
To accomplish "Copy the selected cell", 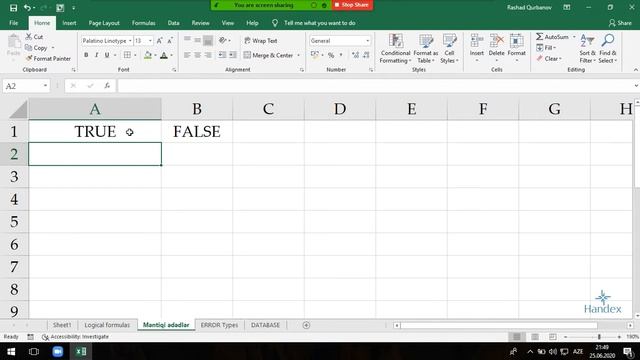I will (36, 48).
